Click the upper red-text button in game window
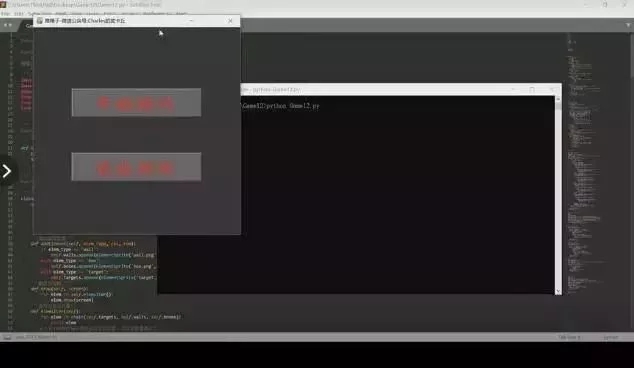Image resolution: width=634 pixels, height=368 pixels. [x=136, y=103]
